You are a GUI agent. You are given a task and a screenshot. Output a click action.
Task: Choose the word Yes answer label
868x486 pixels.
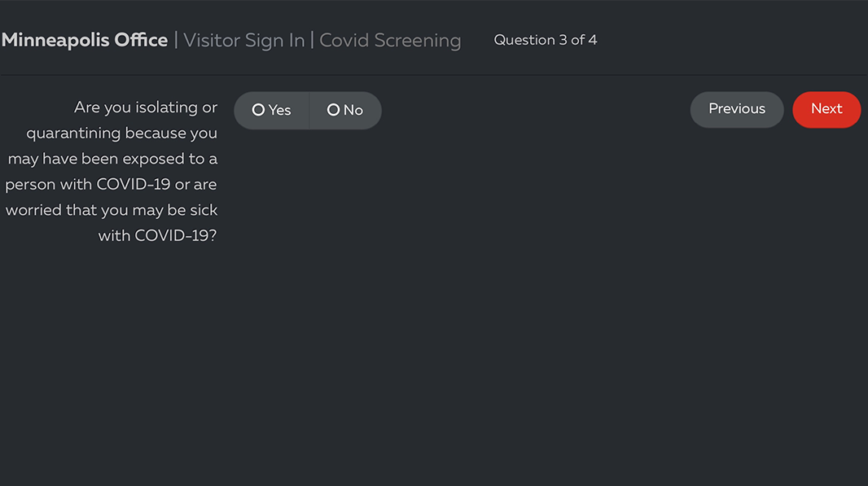(279, 110)
